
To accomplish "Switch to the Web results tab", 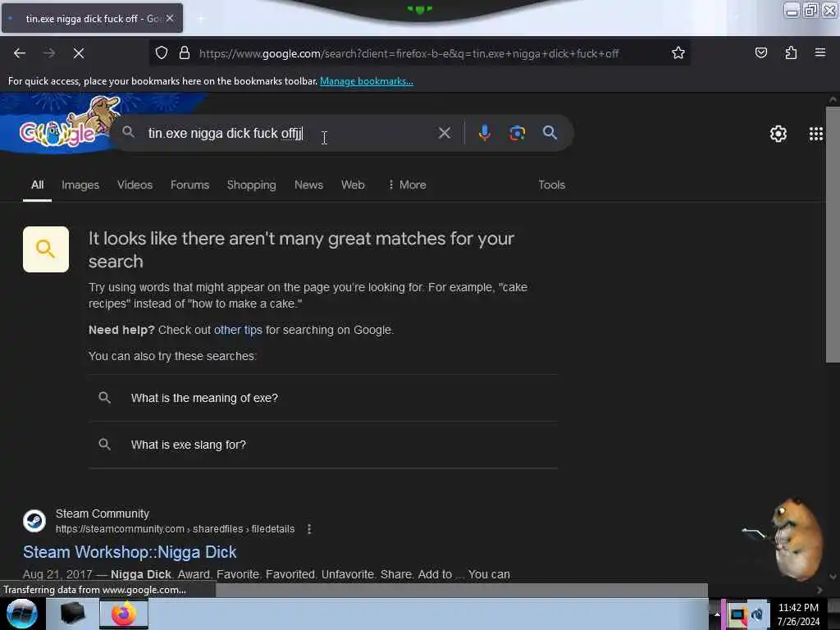I will tap(353, 185).
